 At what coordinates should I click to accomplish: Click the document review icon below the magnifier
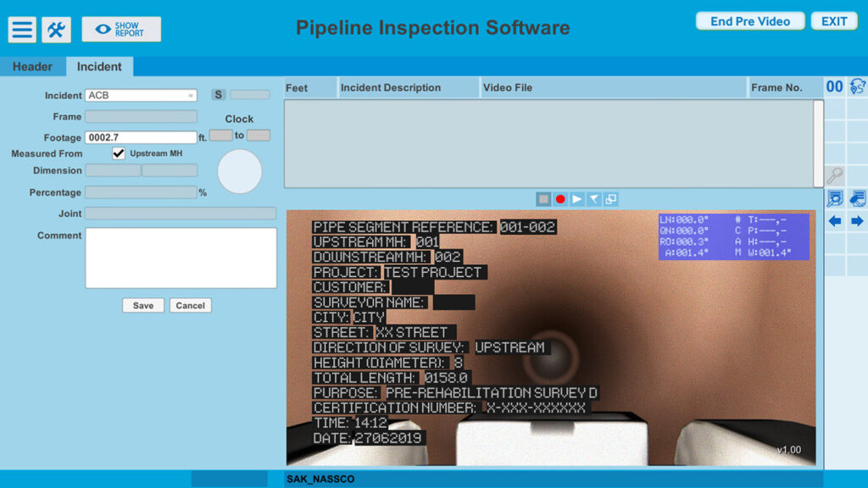click(x=834, y=197)
